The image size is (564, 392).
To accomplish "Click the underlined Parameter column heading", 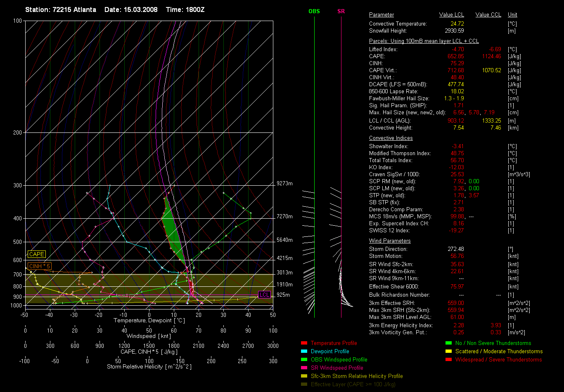I will (x=382, y=15).
